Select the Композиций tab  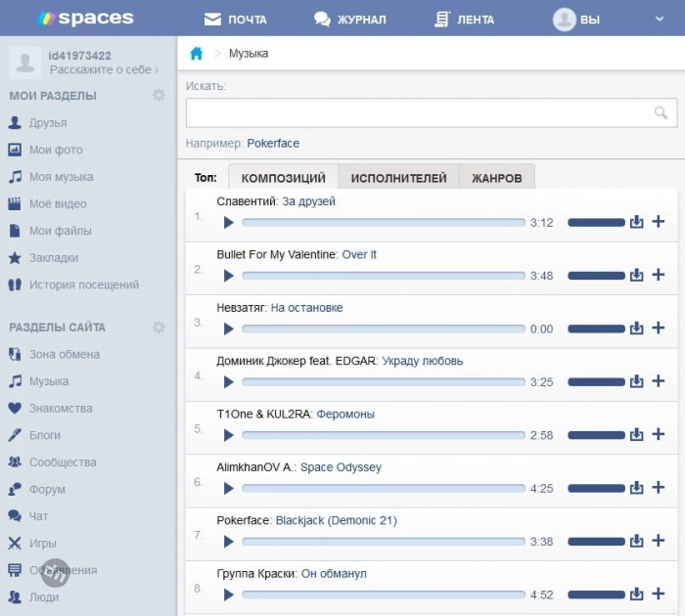click(283, 178)
